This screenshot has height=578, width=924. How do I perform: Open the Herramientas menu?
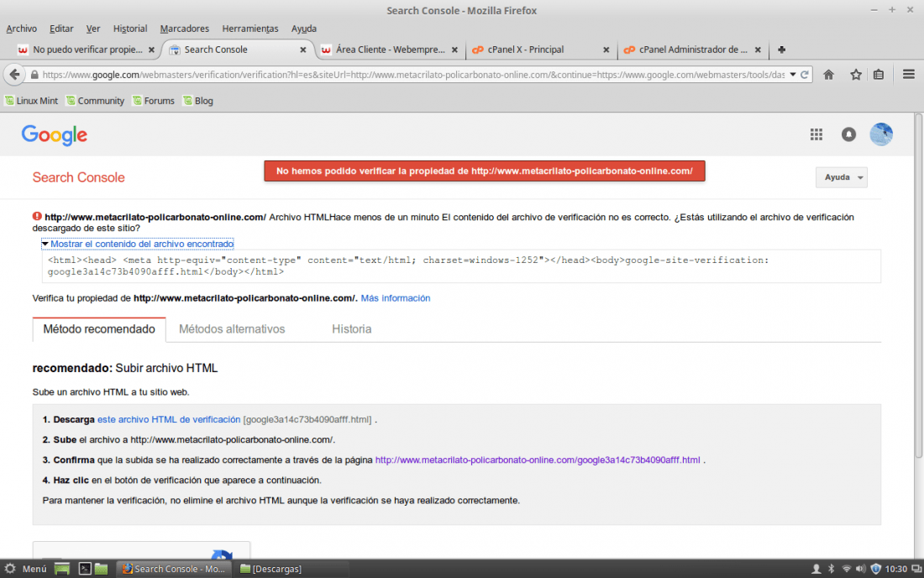click(x=250, y=29)
